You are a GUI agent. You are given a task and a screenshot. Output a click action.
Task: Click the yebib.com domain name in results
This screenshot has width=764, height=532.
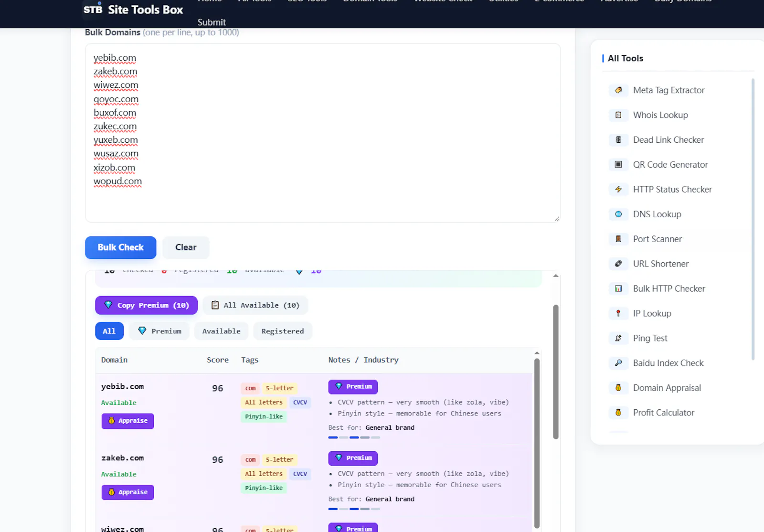pos(122,387)
